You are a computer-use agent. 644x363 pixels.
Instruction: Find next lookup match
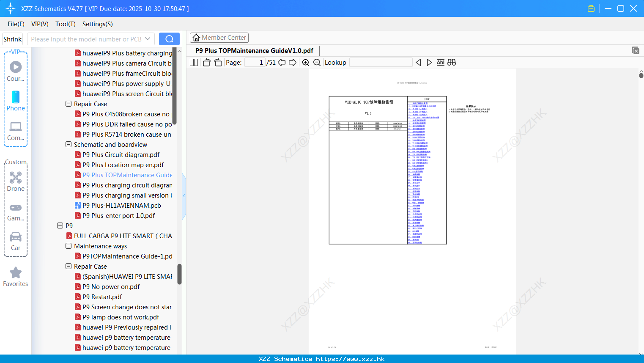click(x=429, y=62)
